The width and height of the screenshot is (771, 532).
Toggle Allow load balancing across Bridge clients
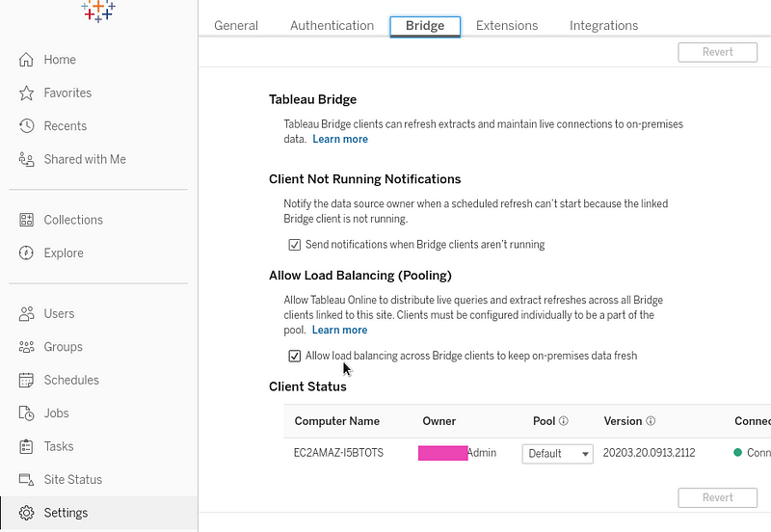point(295,356)
